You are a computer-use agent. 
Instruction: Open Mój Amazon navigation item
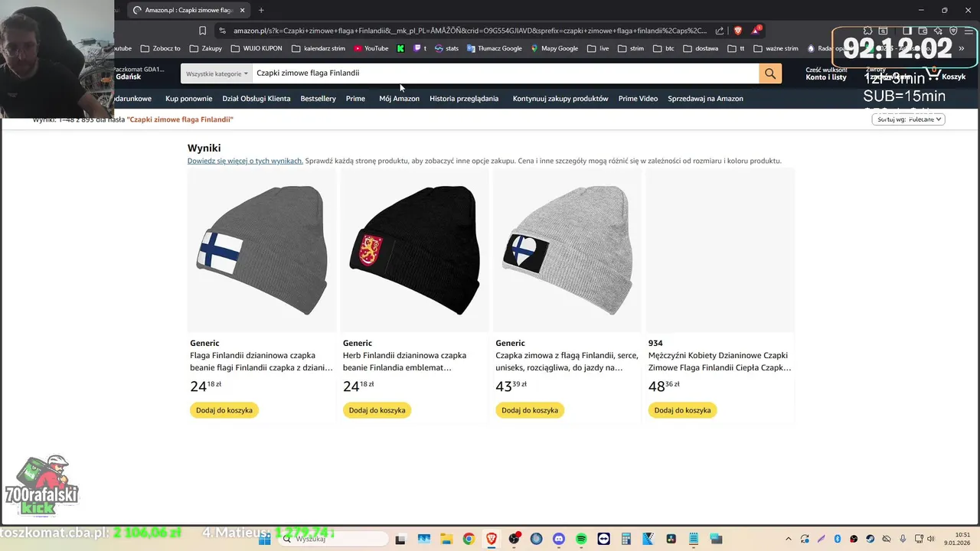(399, 98)
